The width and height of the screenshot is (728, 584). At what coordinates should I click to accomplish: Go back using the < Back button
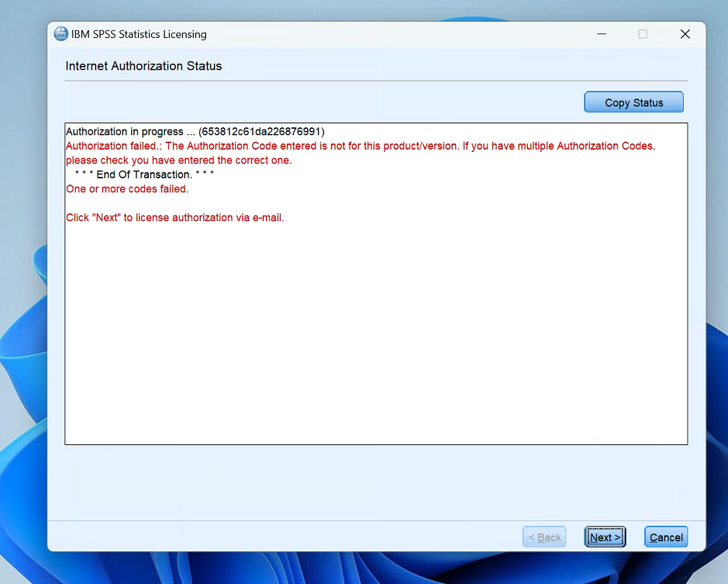pyautogui.click(x=544, y=537)
